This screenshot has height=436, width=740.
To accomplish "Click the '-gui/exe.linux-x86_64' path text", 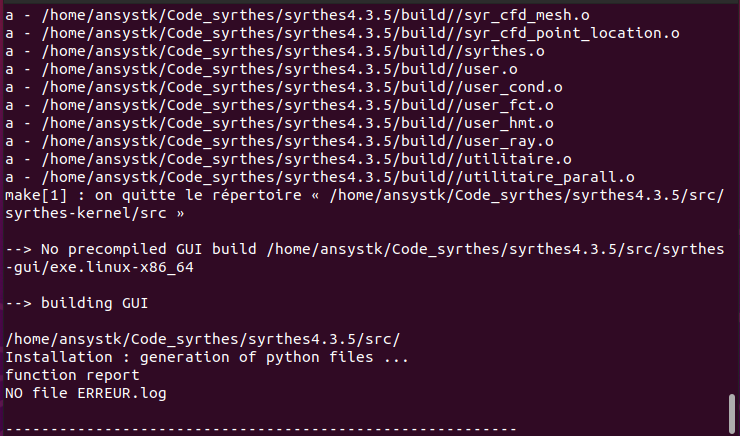I will tap(90, 267).
